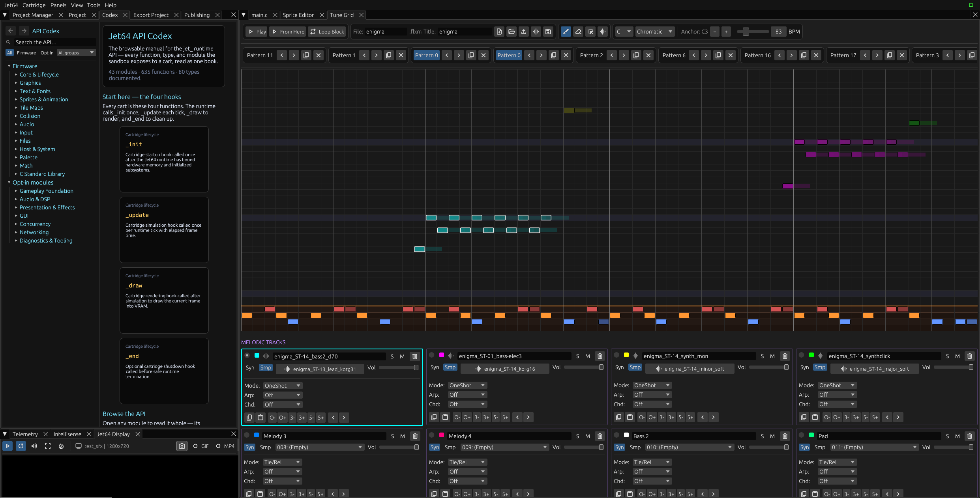This screenshot has height=498, width=980.
Task: Mute the enigma_ST-01_bass-elec3 track
Action: pyautogui.click(x=588, y=356)
